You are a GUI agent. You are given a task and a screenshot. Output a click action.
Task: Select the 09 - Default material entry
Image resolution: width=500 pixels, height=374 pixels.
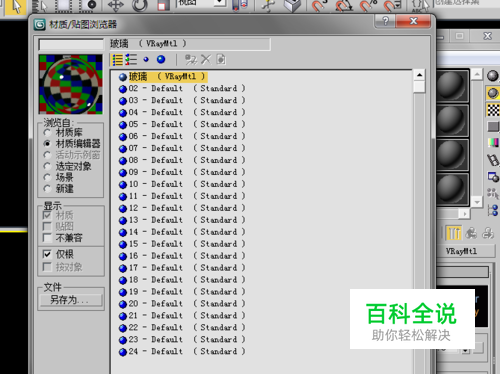pyautogui.click(x=182, y=172)
